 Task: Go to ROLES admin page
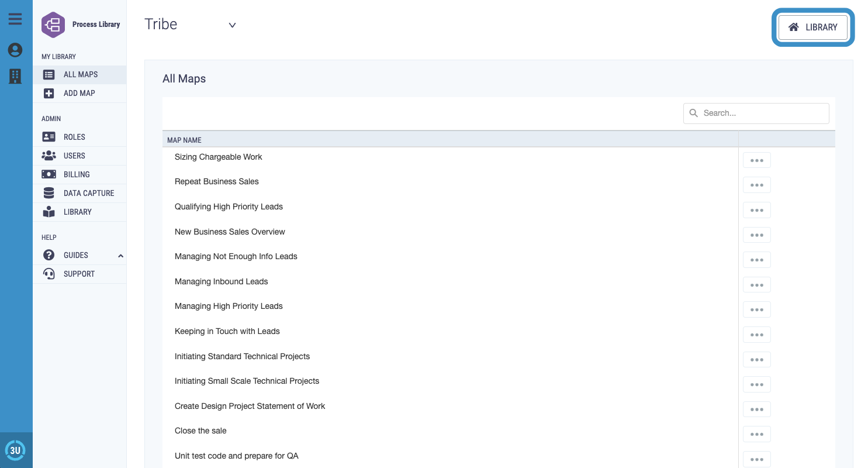[79, 137]
